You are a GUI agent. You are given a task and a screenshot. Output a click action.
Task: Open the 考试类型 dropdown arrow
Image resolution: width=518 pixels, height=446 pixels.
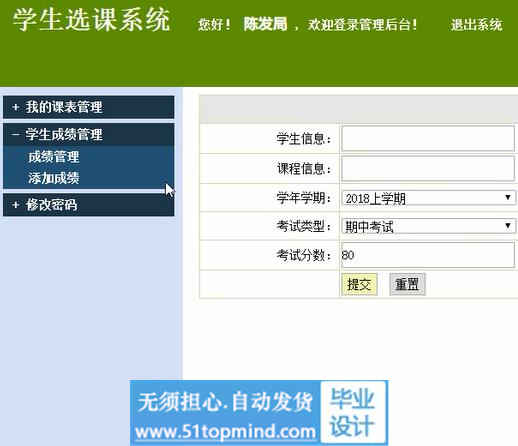click(508, 226)
